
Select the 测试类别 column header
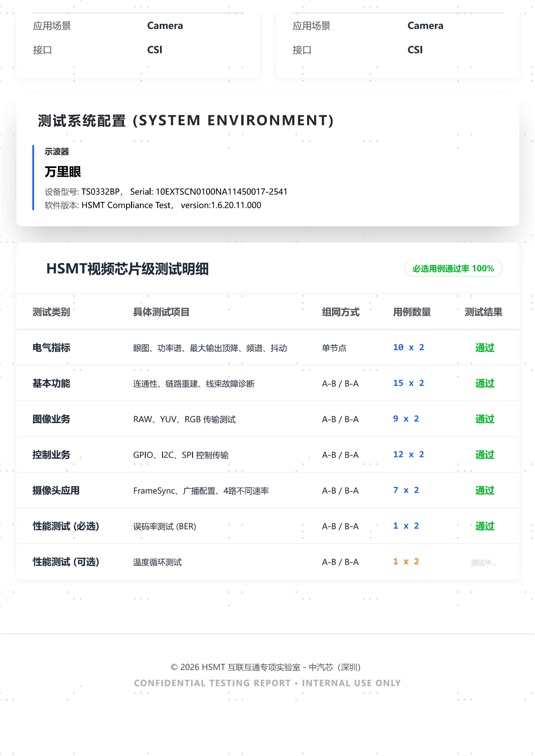coord(51,312)
